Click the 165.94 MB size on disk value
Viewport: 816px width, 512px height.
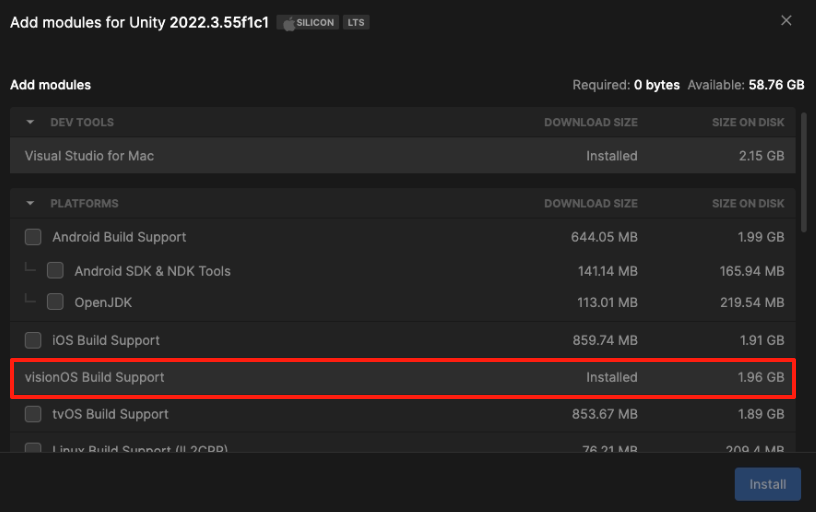(752, 271)
